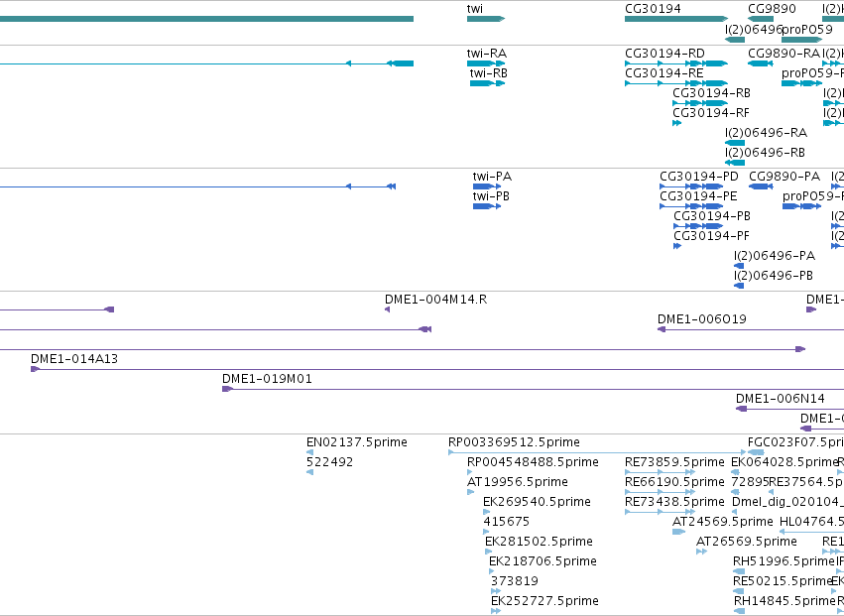This screenshot has height=616, width=844.
Task: Select the l(2)06496 gene label
Action: point(753,29)
